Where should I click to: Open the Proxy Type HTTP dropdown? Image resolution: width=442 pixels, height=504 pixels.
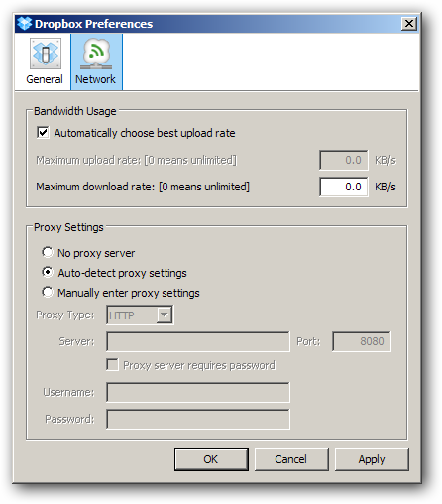tap(140, 315)
